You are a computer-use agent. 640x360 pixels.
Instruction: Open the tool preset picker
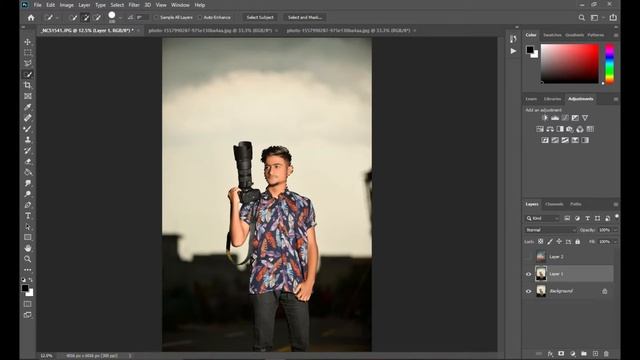52,18
